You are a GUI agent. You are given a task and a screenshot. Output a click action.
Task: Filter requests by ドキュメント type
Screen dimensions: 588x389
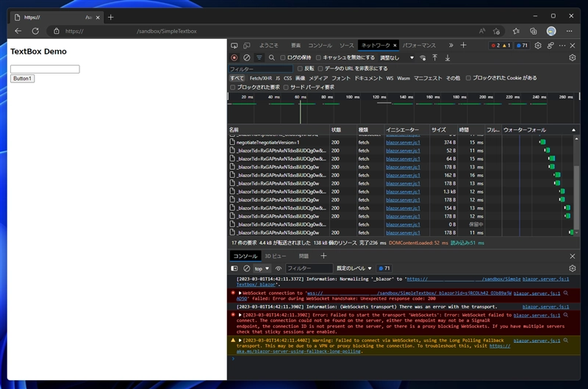(x=368, y=78)
